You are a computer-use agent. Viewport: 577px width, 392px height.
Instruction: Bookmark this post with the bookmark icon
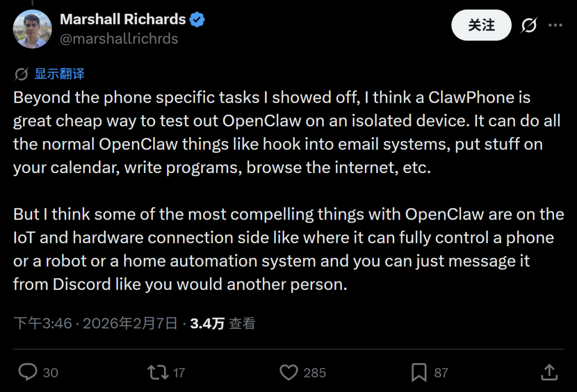coord(419,372)
